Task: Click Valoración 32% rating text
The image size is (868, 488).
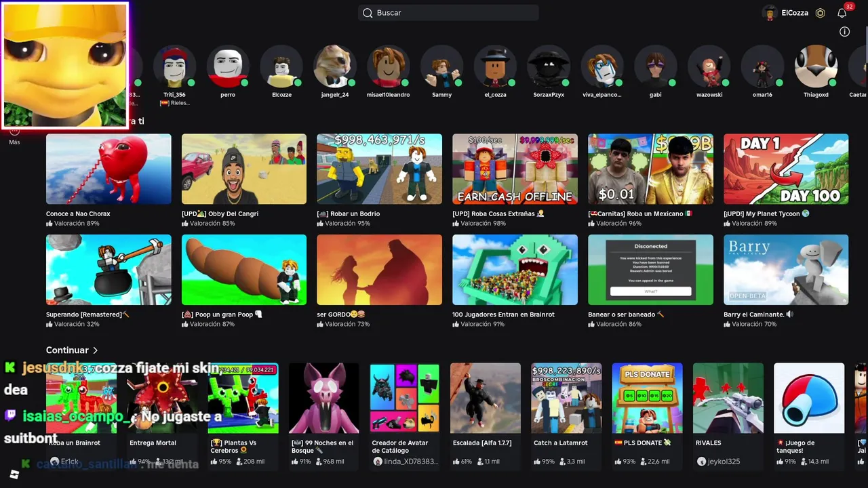Action: (x=77, y=324)
